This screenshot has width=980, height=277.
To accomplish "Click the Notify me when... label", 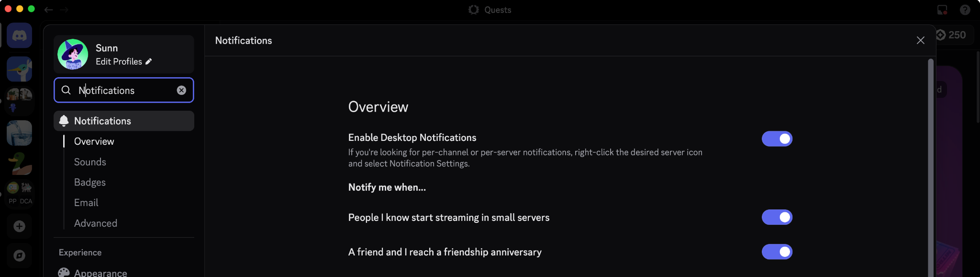I will (x=387, y=187).
